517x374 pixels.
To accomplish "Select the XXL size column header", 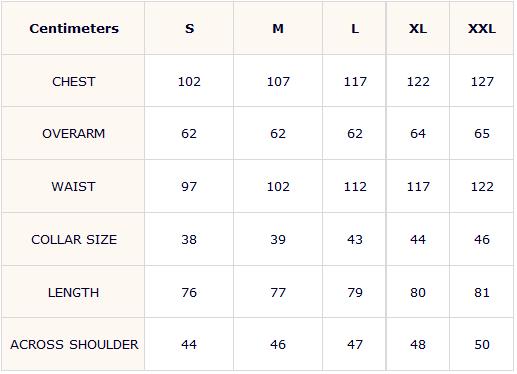I will click(x=482, y=28).
